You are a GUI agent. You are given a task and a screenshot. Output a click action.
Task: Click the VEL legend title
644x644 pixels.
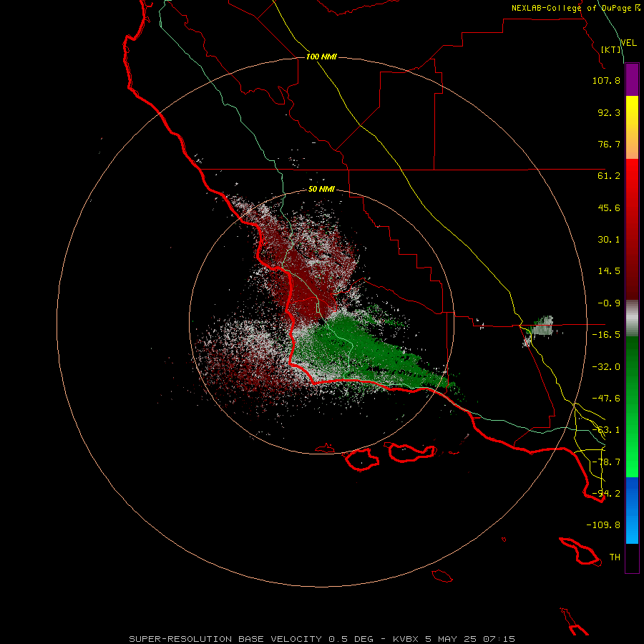[x=628, y=43]
